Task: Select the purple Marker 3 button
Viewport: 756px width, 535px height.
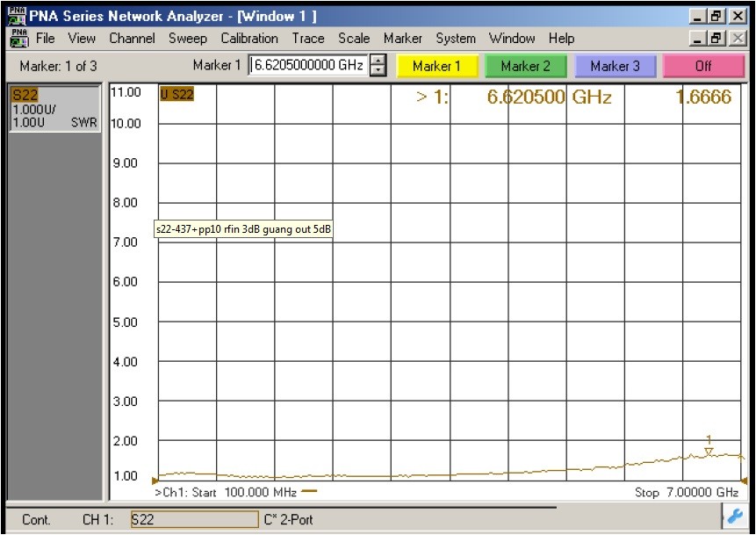Action: 616,66
